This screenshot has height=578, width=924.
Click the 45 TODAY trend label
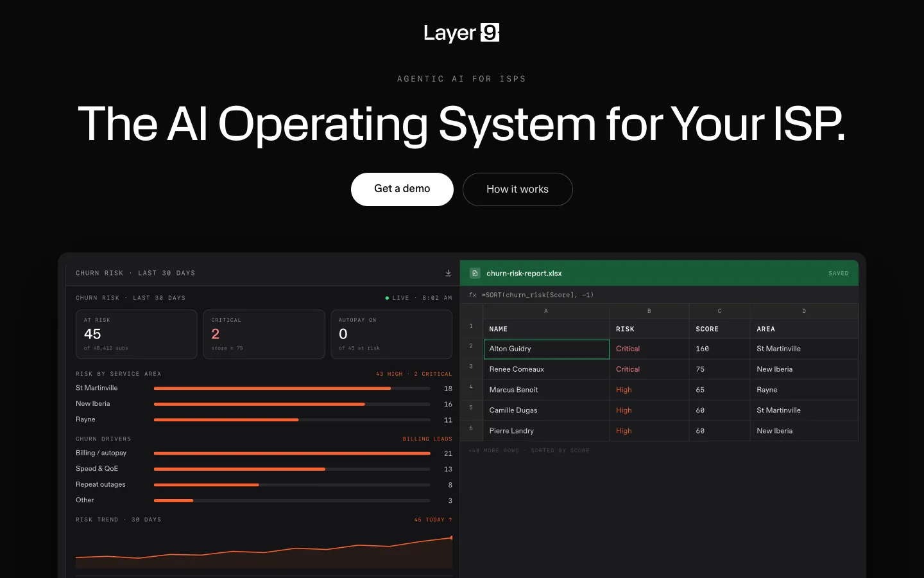433,520
